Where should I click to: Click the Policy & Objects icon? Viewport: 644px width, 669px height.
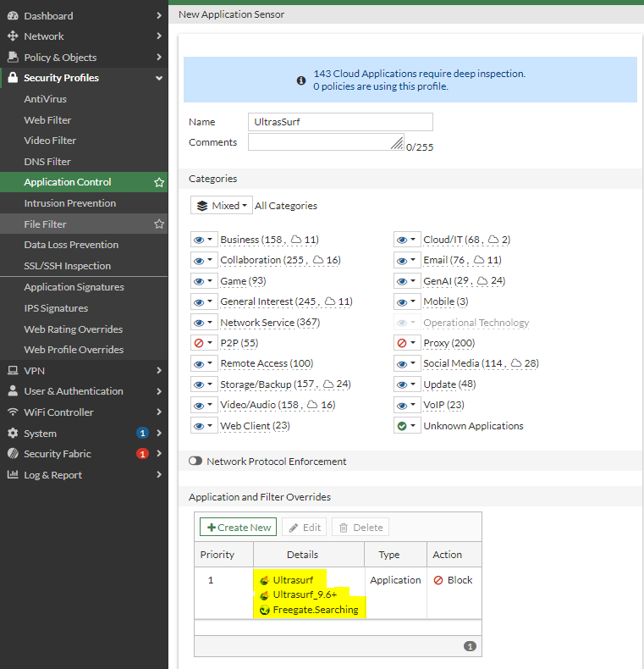coord(13,57)
